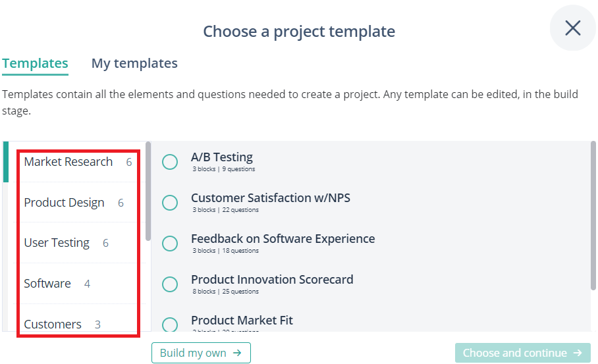Click the Product Innovation Scorecard title

272,279
